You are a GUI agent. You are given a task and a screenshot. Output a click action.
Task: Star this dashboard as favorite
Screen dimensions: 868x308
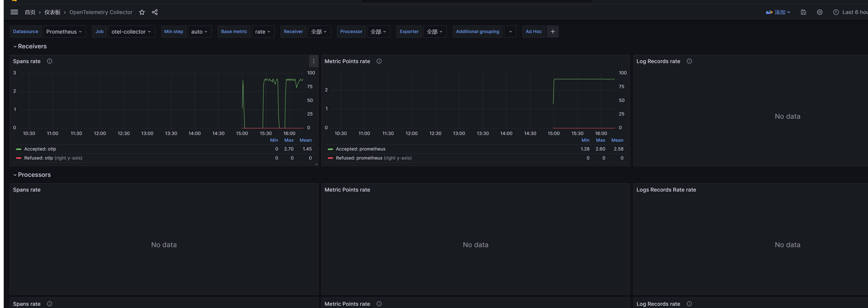tap(142, 12)
